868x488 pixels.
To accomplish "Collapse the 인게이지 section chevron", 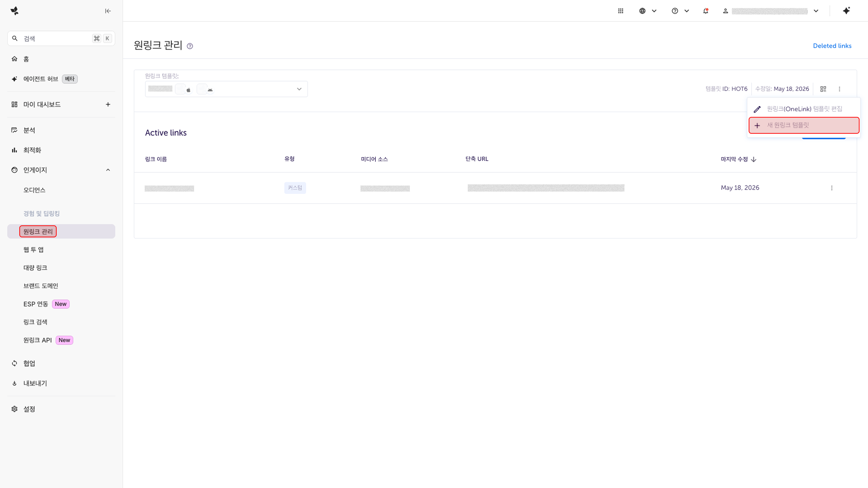I will 108,170.
